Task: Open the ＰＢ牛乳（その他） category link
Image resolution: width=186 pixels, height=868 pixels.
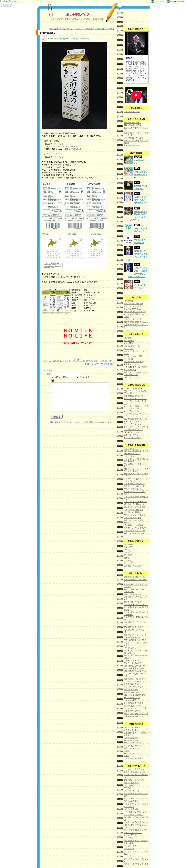Action: click(x=91, y=361)
